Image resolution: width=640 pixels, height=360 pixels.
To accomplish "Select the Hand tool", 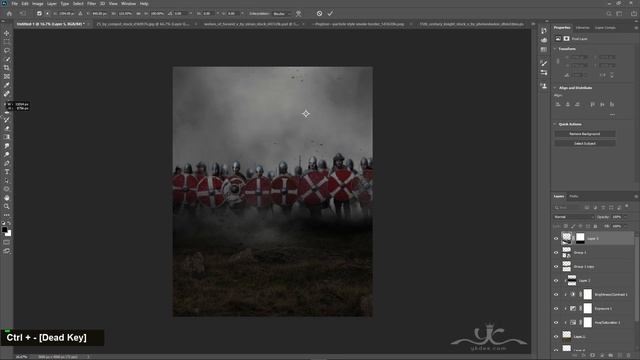I will [x=7, y=198].
